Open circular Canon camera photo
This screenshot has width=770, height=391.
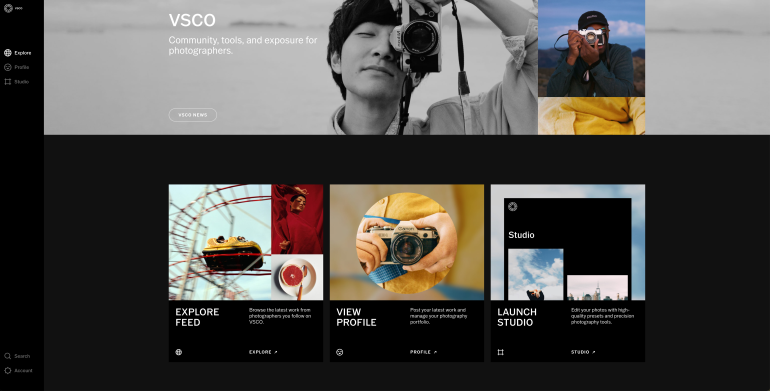[407, 243]
